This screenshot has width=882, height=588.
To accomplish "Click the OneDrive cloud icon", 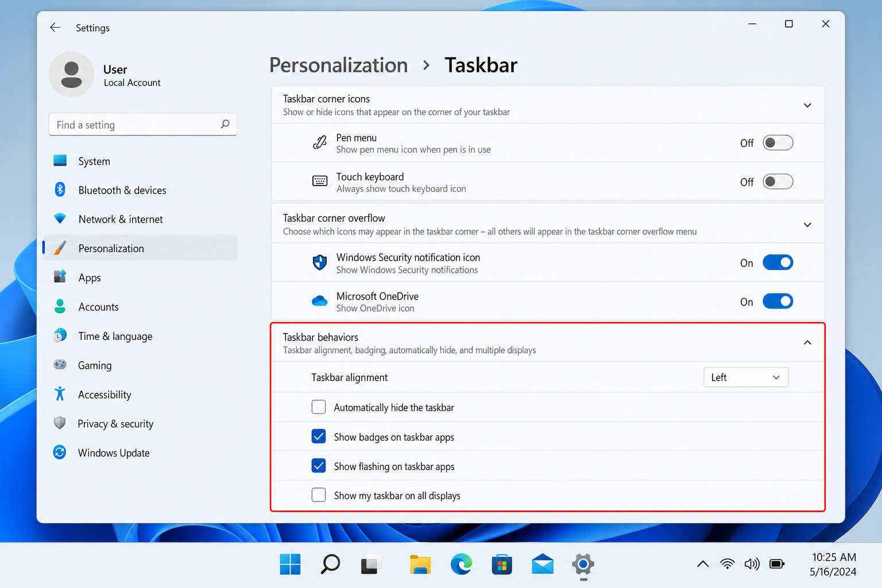I will tap(320, 301).
